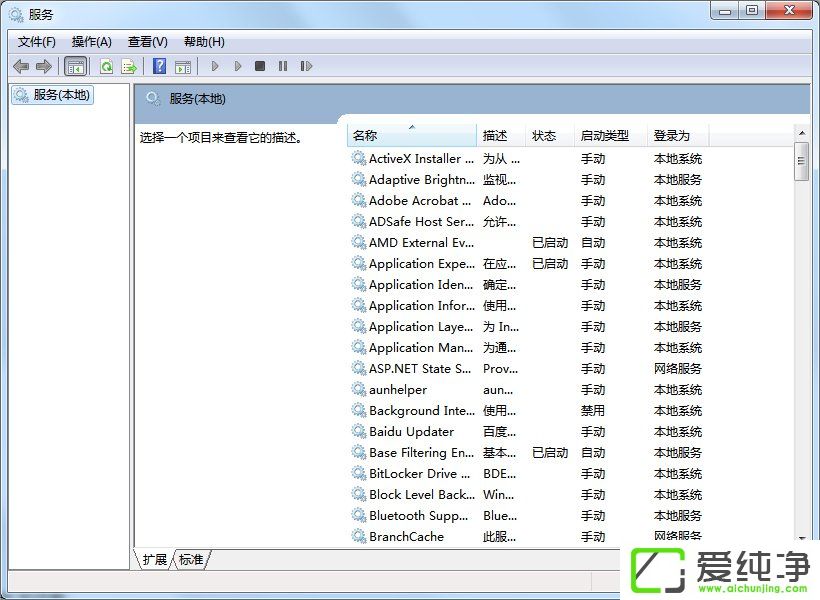Open the 文件(F) menu
The height and width of the screenshot is (600, 820).
[37, 42]
